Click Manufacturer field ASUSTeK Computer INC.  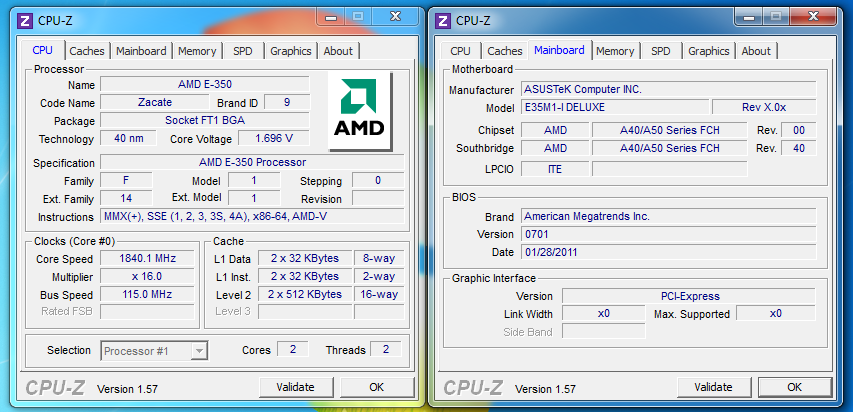669,89
